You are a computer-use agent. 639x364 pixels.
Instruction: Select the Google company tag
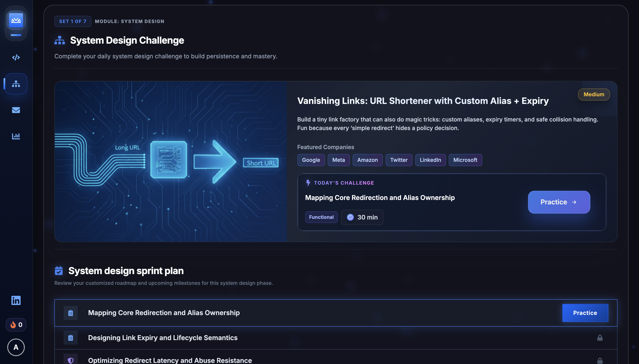click(311, 160)
